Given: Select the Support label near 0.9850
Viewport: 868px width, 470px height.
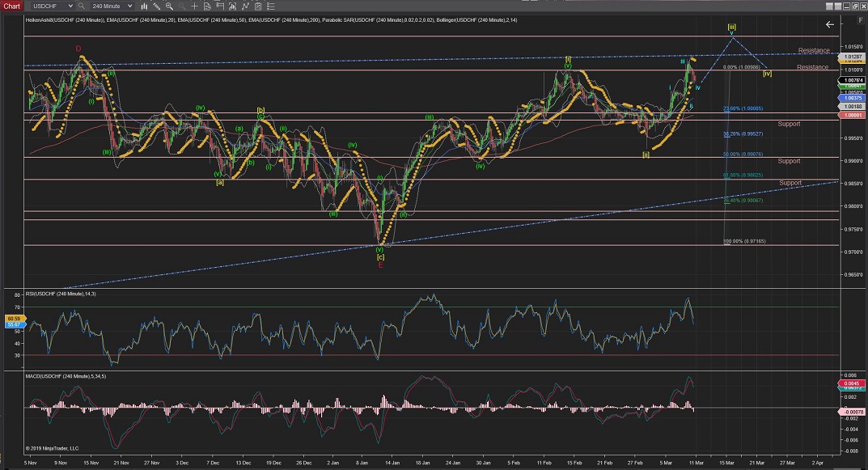Looking at the screenshot, I should (x=790, y=183).
